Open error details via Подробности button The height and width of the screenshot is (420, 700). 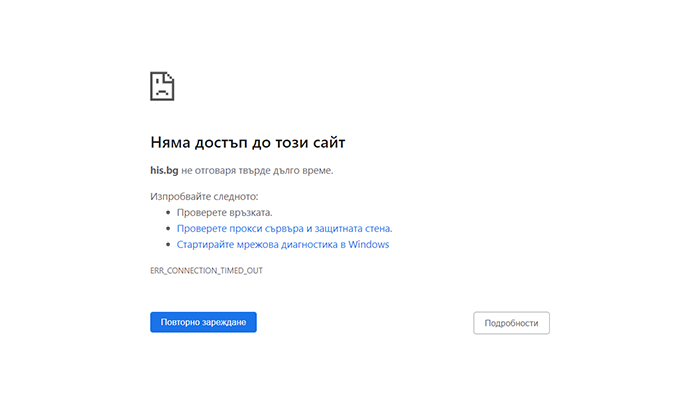coord(512,323)
